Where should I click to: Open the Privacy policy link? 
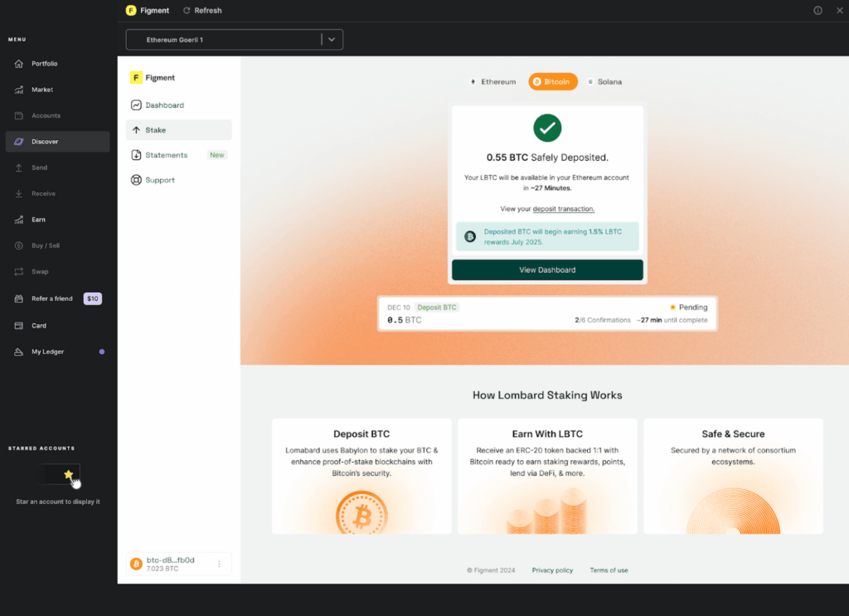(552, 570)
